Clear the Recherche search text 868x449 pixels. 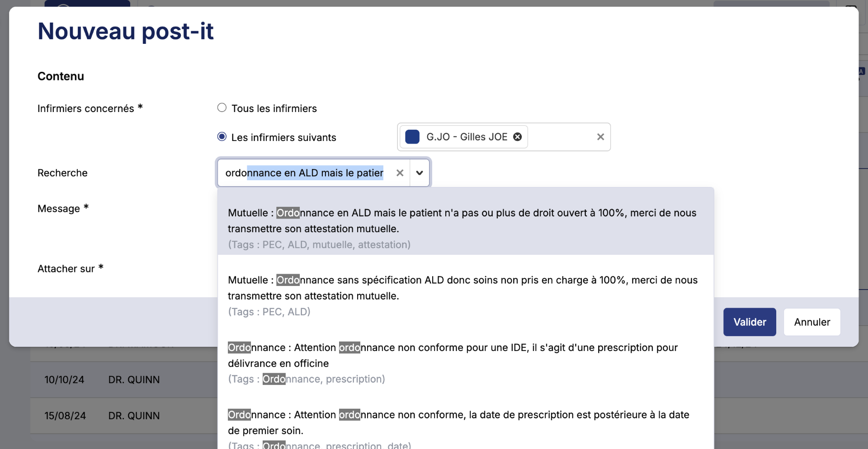coord(400,173)
